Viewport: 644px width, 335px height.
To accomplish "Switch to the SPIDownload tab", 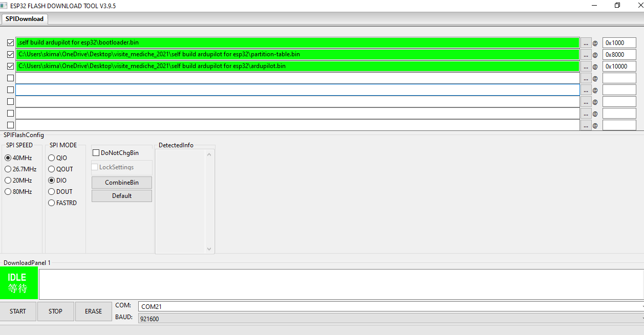I will point(25,19).
